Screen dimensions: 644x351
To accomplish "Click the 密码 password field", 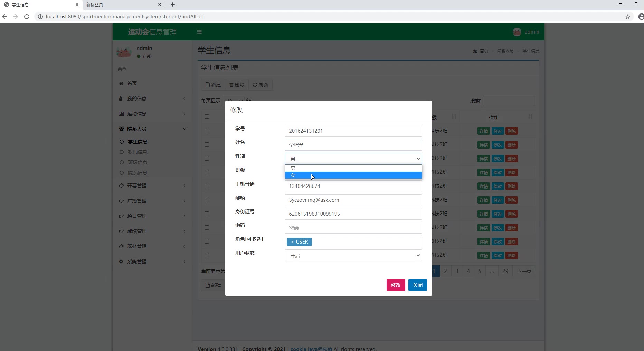I will coord(353,228).
